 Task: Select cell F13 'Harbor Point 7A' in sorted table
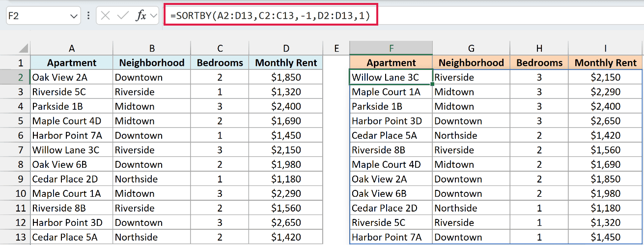point(391,237)
